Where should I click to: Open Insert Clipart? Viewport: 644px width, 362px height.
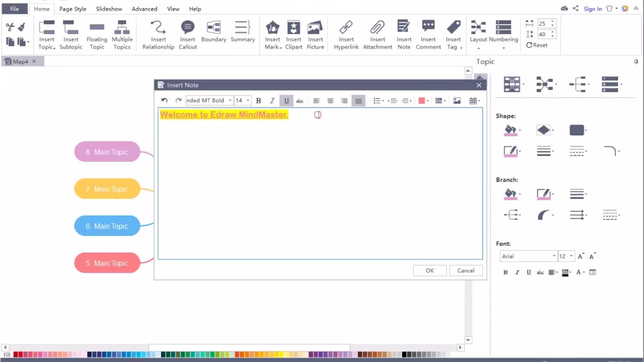(293, 35)
